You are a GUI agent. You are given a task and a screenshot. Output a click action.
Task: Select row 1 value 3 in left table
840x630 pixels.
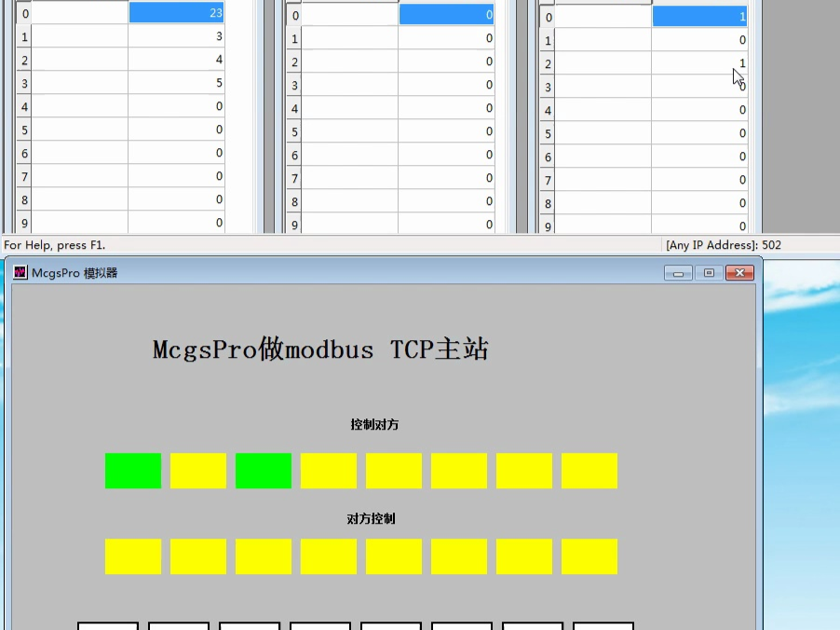[176, 36]
